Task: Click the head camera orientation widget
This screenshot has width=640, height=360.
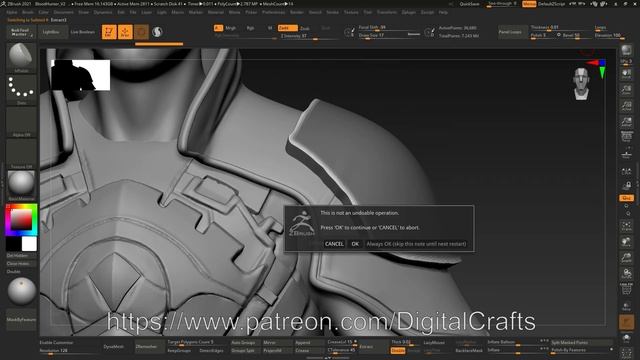Action: (x=581, y=84)
